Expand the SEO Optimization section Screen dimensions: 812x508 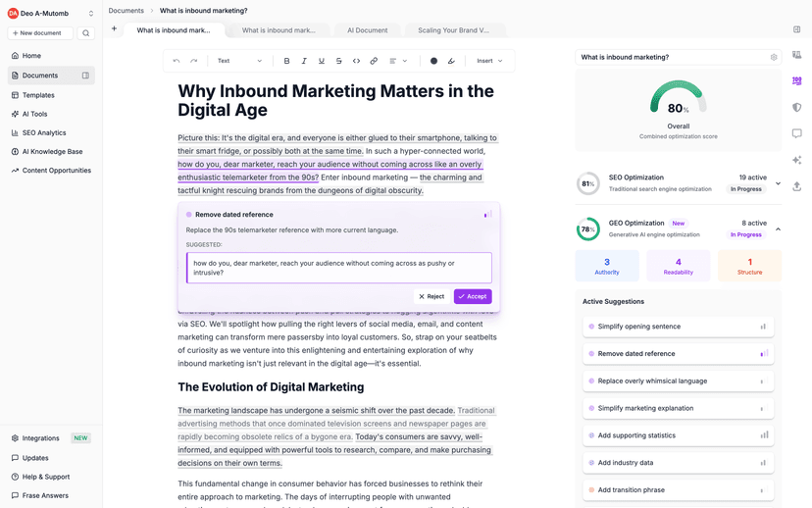pyautogui.click(x=778, y=183)
